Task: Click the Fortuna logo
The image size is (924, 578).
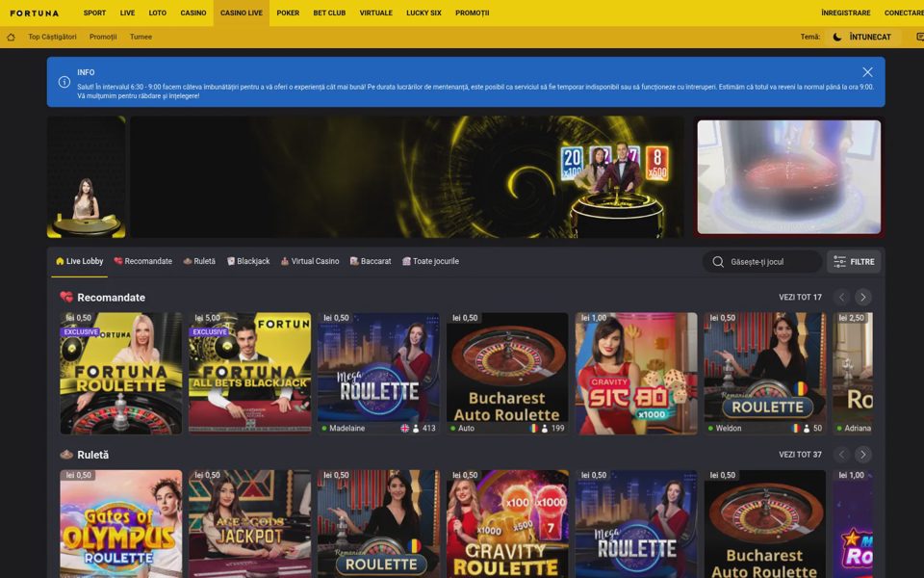Action: [x=35, y=13]
